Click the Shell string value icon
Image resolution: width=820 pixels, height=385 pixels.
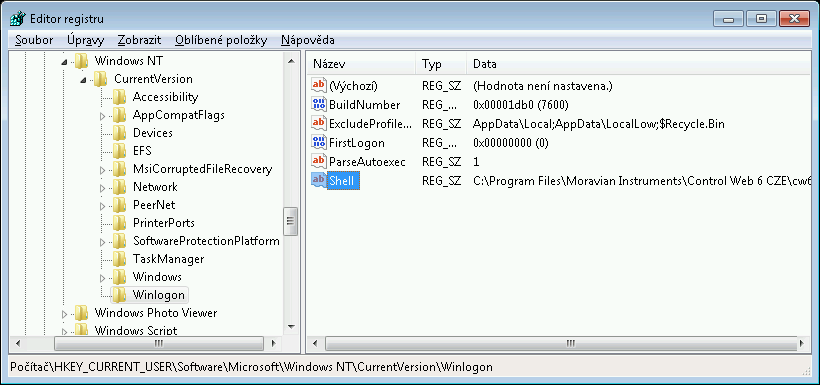pos(318,180)
